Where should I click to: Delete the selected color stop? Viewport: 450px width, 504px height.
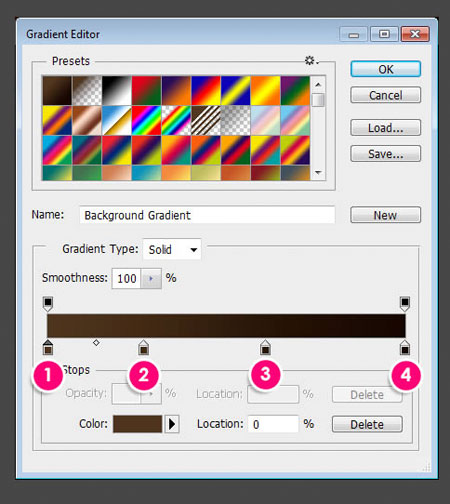click(x=367, y=424)
